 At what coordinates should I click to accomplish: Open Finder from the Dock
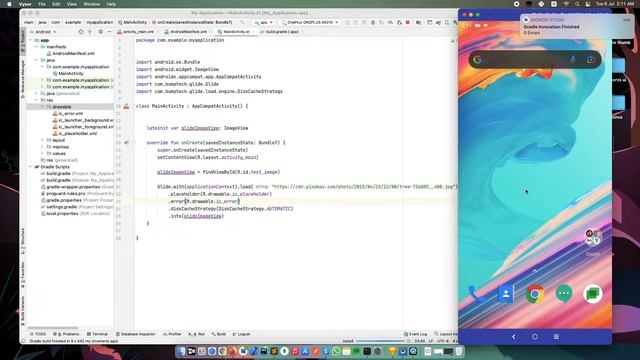tap(181, 351)
